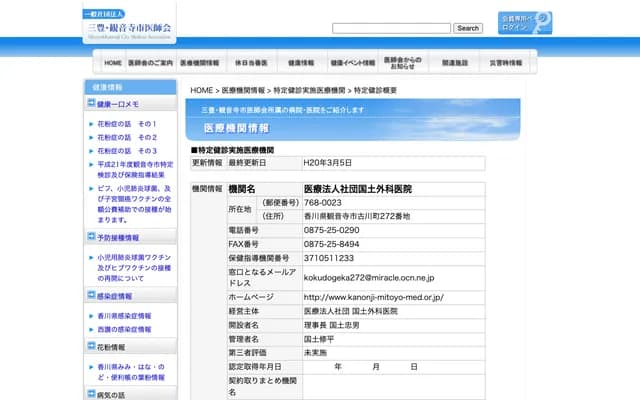Click the 三豊・観音寺市医師会 site logo
This screenshot has height=400, width=640.
click(128, 24)
